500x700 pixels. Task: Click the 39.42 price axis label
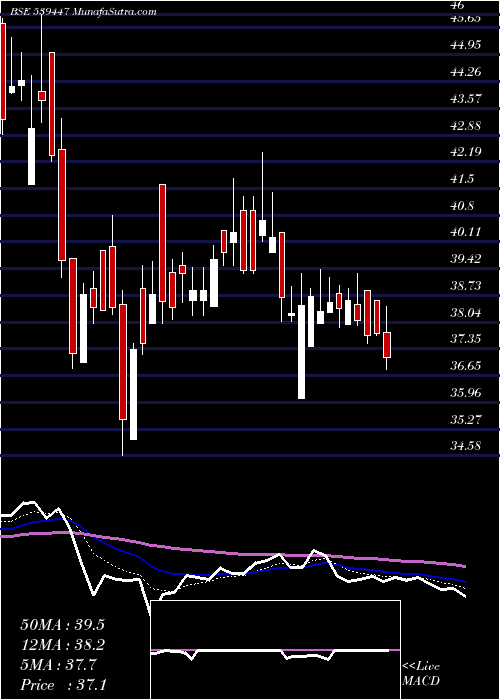point(465,258)
